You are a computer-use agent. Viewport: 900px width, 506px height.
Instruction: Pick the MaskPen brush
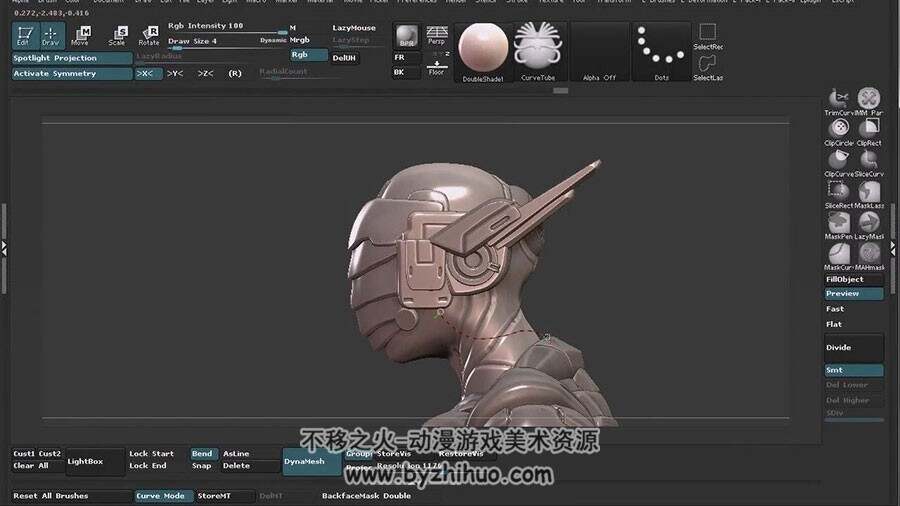coord(839,225)
